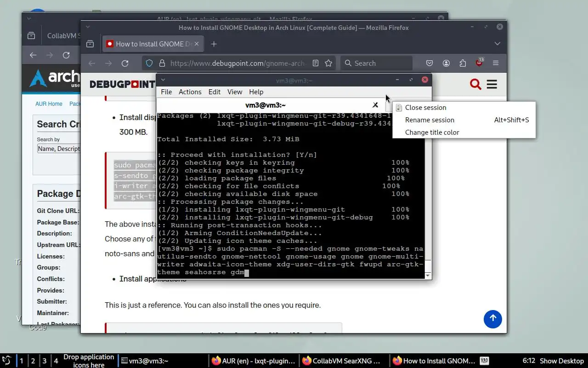Viewport: 588px width, 368px height.
Task: Close the 'How to Install GNOME' tab
Action: [197, 44]
